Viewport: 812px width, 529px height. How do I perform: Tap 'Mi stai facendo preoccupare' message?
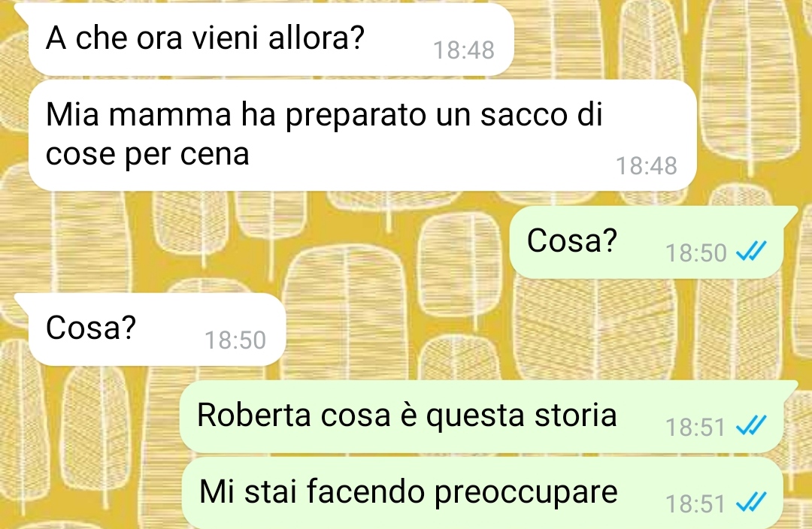coord(482,493)
